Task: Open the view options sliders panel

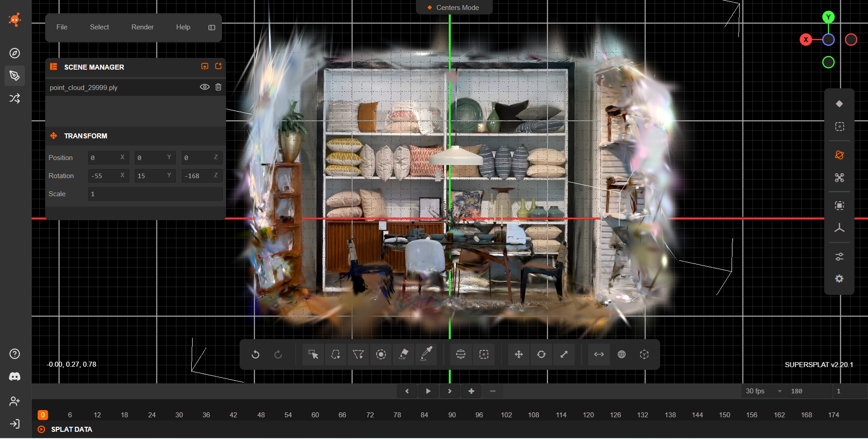Action: tap(840, 256)
